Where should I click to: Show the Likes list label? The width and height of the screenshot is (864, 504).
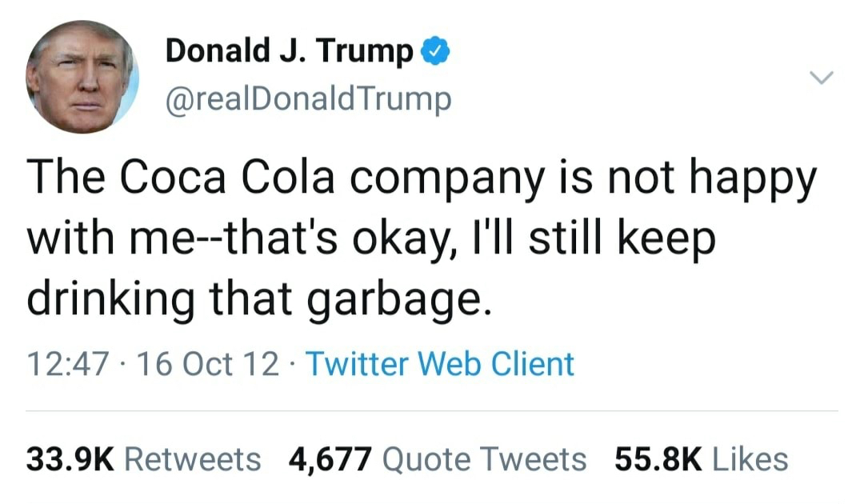750,460
